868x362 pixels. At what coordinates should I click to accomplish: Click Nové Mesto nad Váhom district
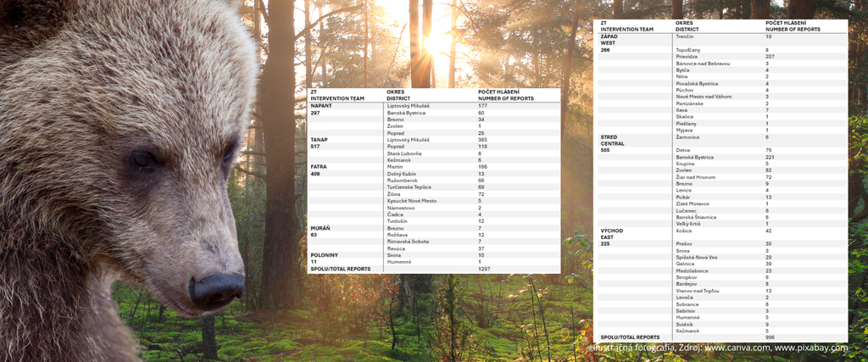click(704, 97)
